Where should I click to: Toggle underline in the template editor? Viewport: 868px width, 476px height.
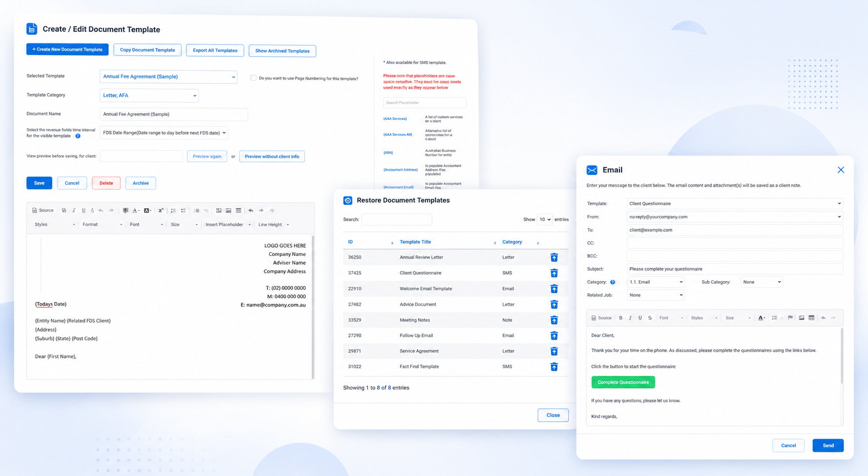click(x=84, y=210)
